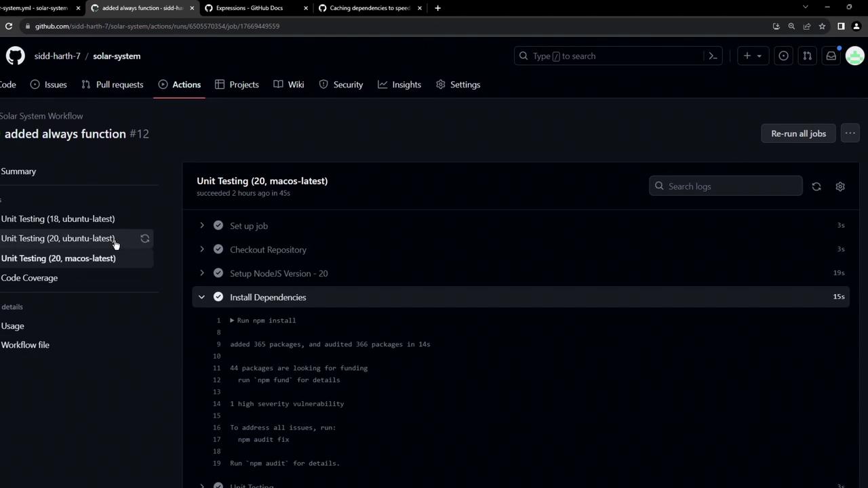Expand the Setup NodeJS Version - 20 step
This screenshot has height=488, width=868.
click(x=201, y=273)
